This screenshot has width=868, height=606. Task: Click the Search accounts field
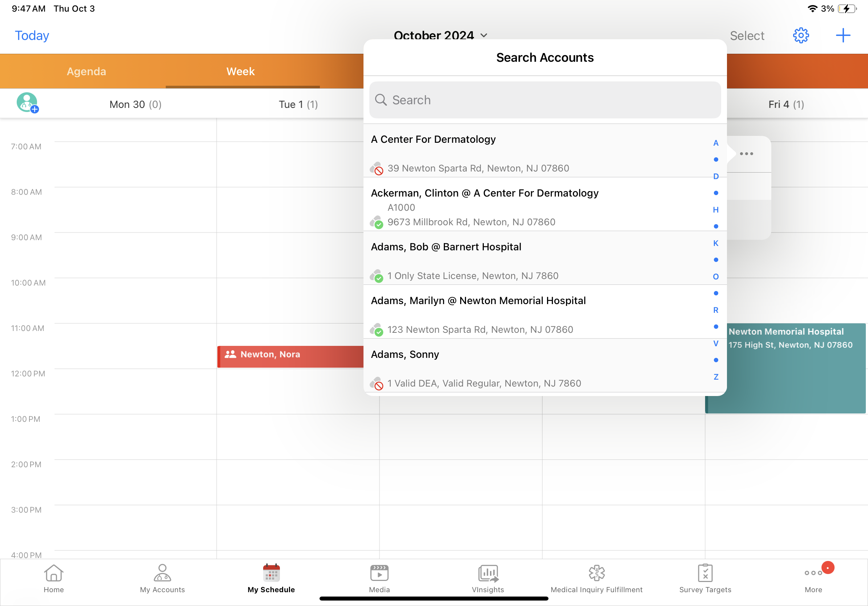coord(545,100)
